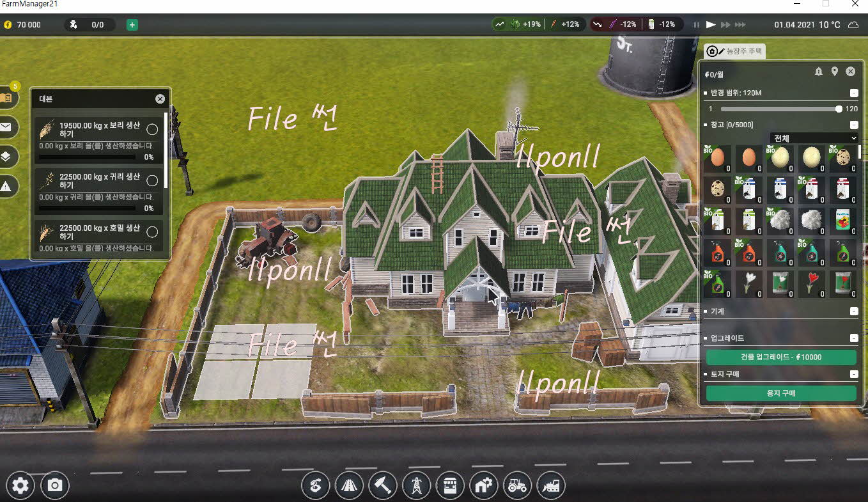The height and width of the screenshot is (502, 868).
Task: Open the warning alerts sidebar icon
Action: pyautogui.click(x=6, y=186)
